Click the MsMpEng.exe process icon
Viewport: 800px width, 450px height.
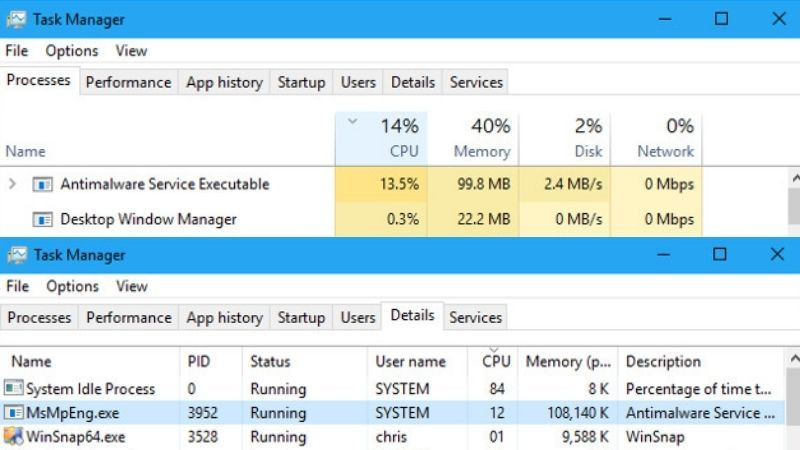pos(14,412)
